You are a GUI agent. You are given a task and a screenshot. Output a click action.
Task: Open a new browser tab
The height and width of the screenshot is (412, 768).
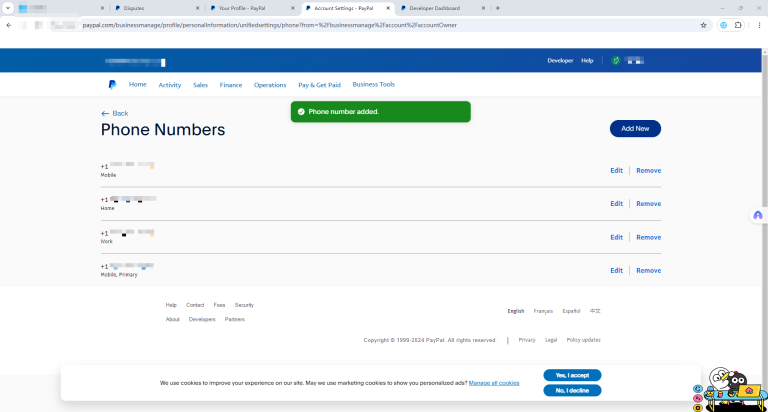(x=498, y=8)
